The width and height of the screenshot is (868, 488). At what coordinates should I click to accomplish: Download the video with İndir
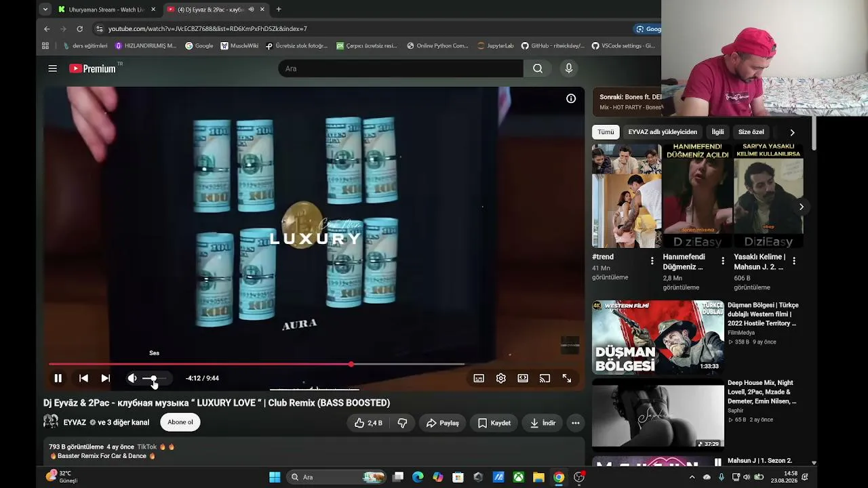[x=542, y=423]
